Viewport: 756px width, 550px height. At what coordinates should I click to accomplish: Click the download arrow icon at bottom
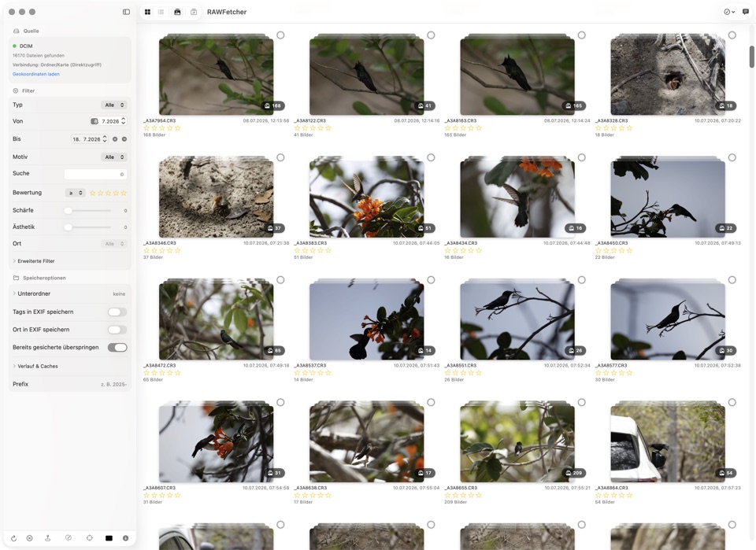(125, 538)
